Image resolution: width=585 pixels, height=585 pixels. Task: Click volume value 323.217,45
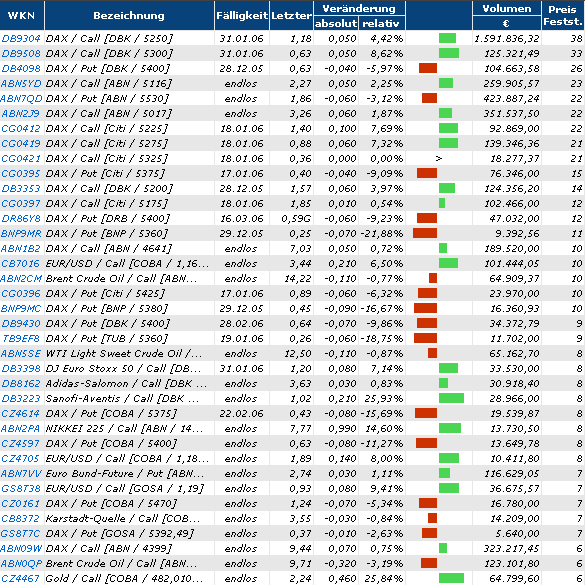tap(512, 548)
